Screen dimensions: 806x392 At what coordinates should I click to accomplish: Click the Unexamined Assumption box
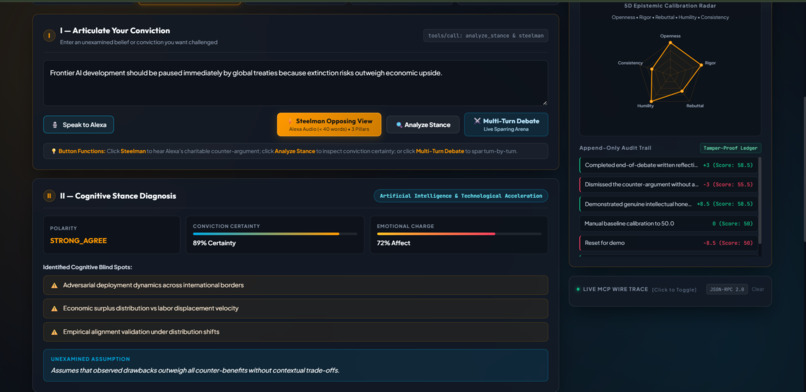[x=296, y=365]
